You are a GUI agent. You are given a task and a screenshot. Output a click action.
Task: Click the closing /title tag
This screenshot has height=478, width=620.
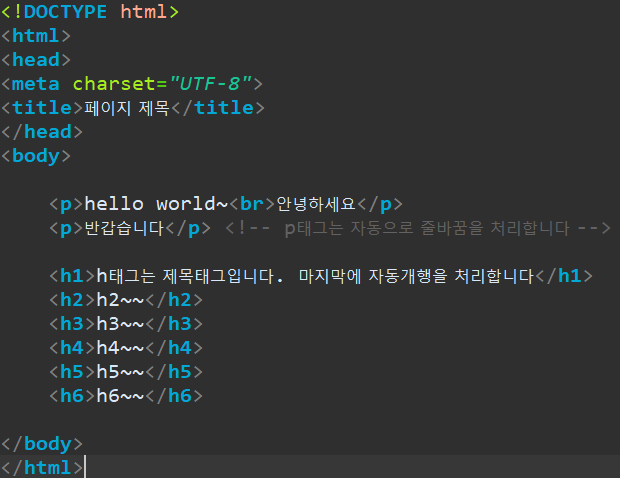click(218, 108)
